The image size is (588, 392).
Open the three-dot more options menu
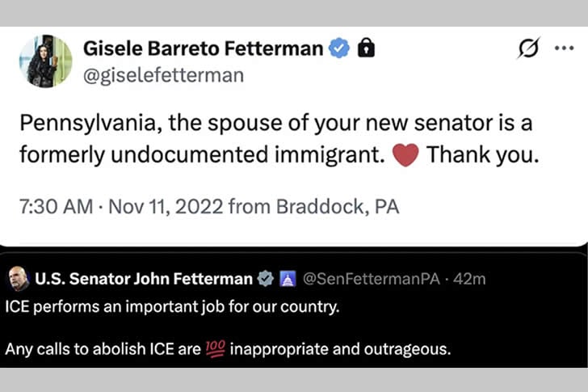pyautogui.click(x=563, y=48)
